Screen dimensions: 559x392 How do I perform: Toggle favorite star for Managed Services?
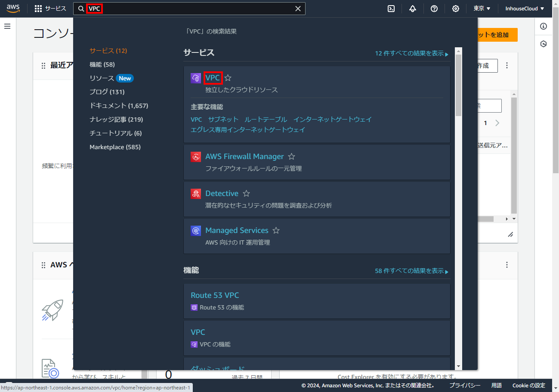276,230
